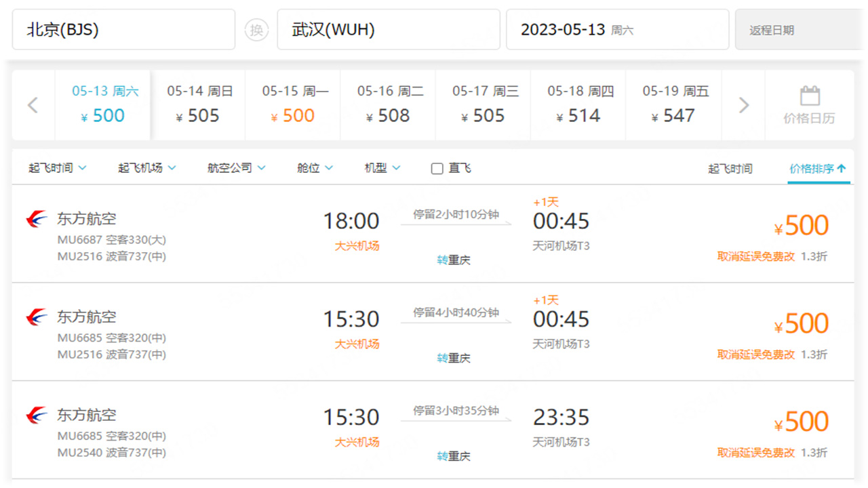Expand the 舱位 cabin class dropdown
The image size is (868, 488).
(314, 167)
